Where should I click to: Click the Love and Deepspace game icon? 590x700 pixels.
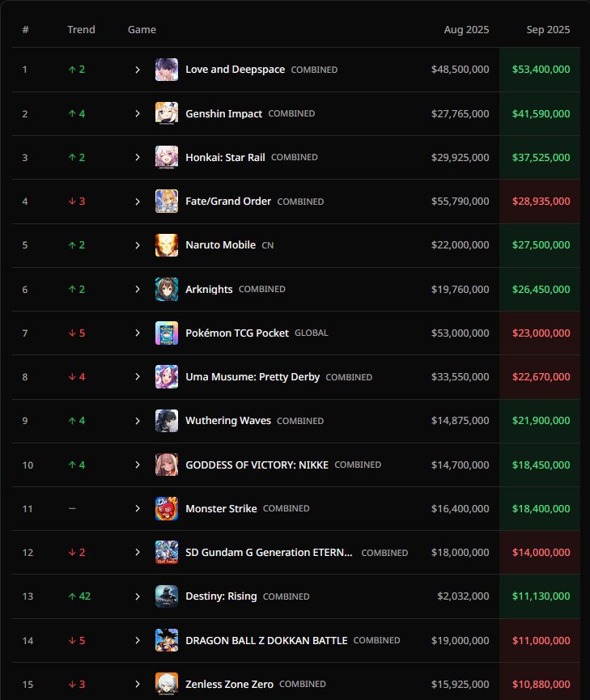[x=167, y=70]
